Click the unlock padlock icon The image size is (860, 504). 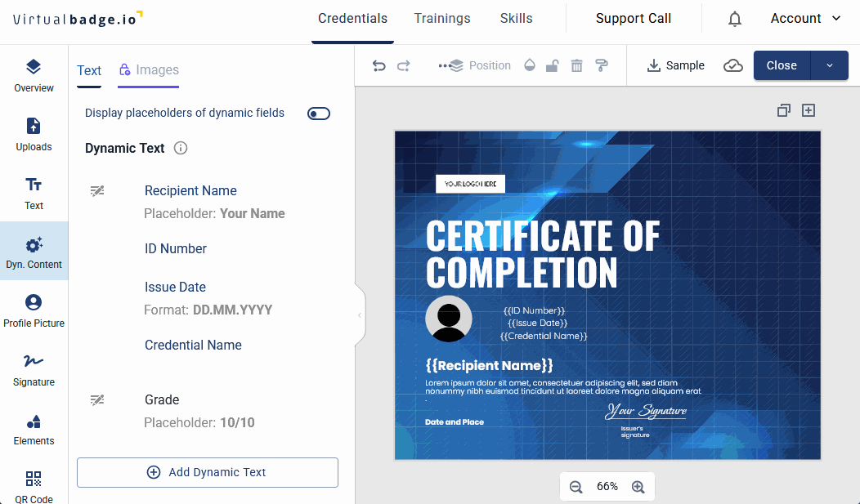tap(553, 66)
